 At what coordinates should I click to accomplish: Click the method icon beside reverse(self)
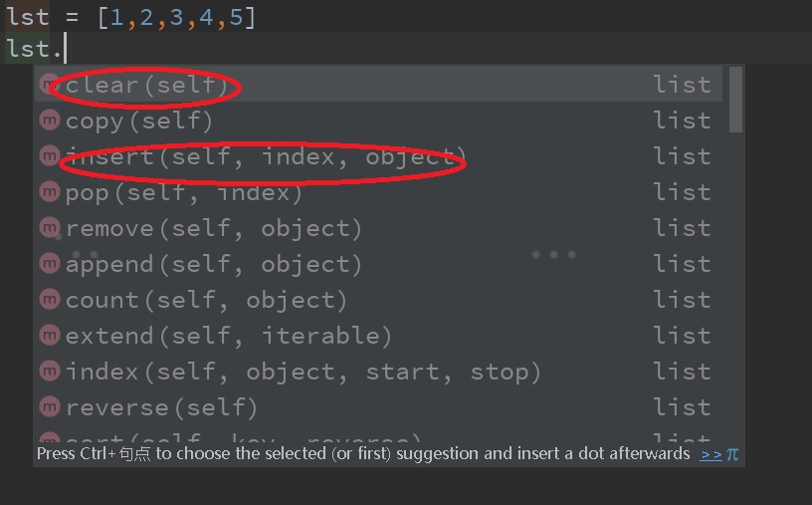49,407
